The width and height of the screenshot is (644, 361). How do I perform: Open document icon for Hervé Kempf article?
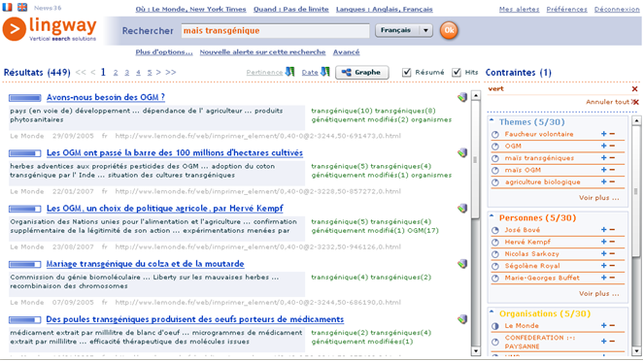[x=462, y=208]
